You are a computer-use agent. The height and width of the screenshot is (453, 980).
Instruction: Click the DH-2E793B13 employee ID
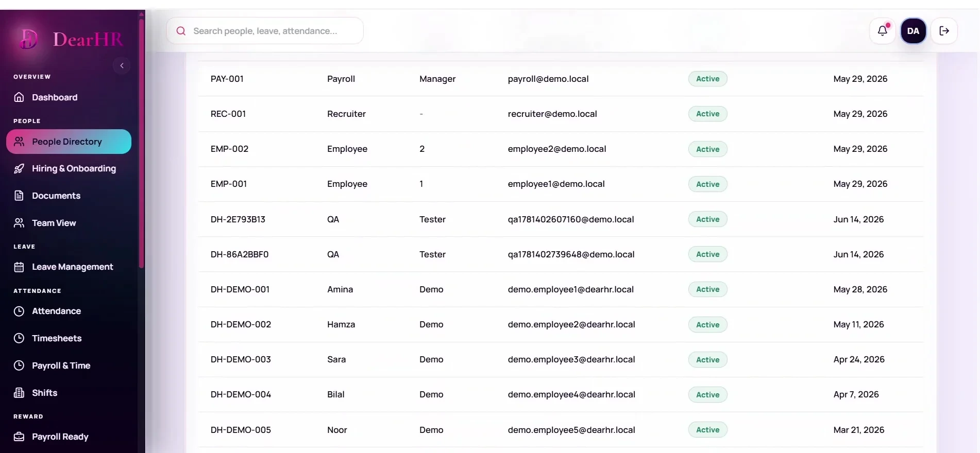click(x=238, y=219)
